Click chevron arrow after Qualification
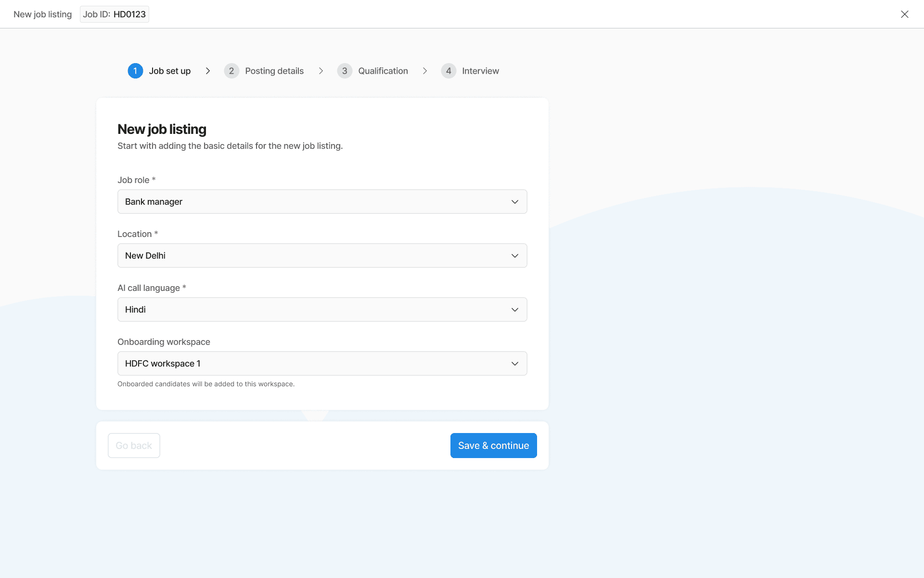 (425, 71)
